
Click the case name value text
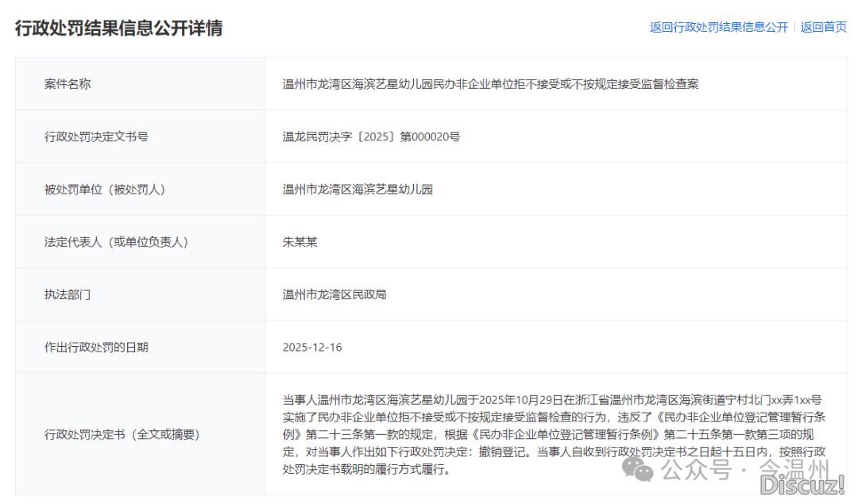[490, 83]
